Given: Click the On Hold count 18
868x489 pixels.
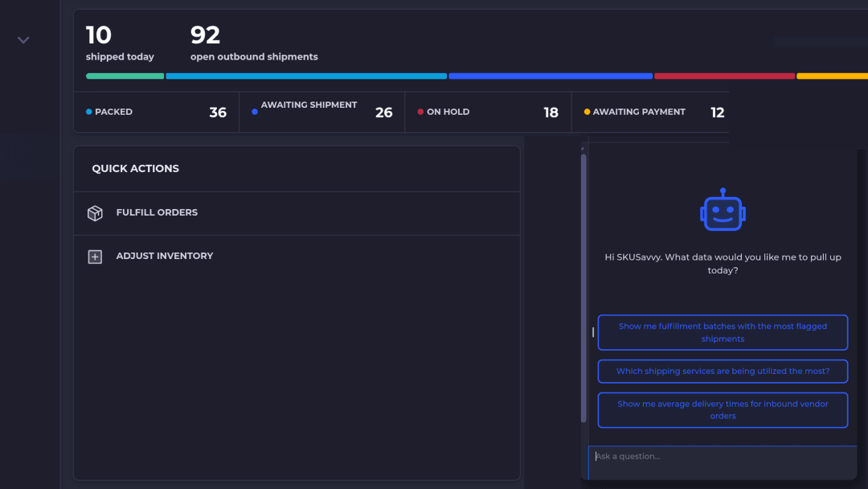Looking at the screenshot, I should (551, 113).
